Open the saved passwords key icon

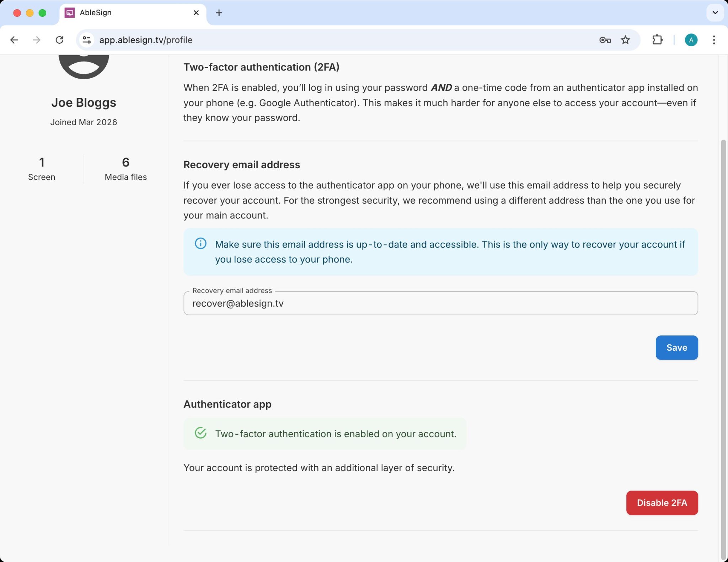(x=605, y=40)
